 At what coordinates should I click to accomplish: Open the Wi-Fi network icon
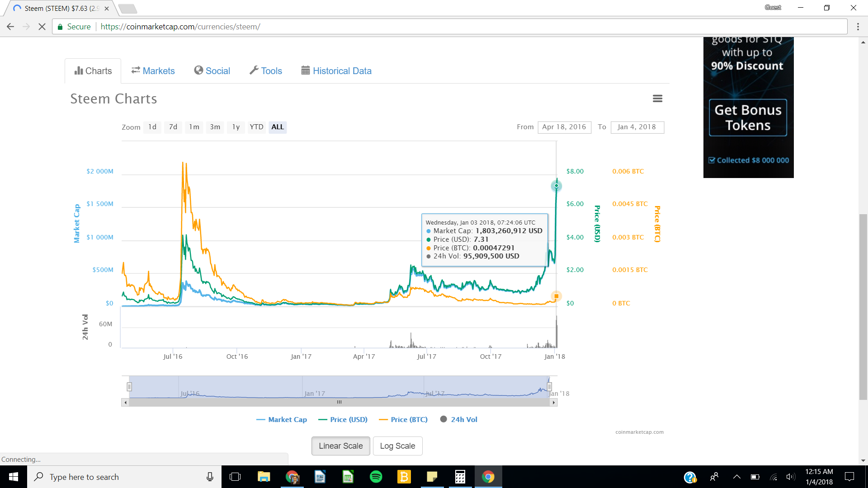774,477
